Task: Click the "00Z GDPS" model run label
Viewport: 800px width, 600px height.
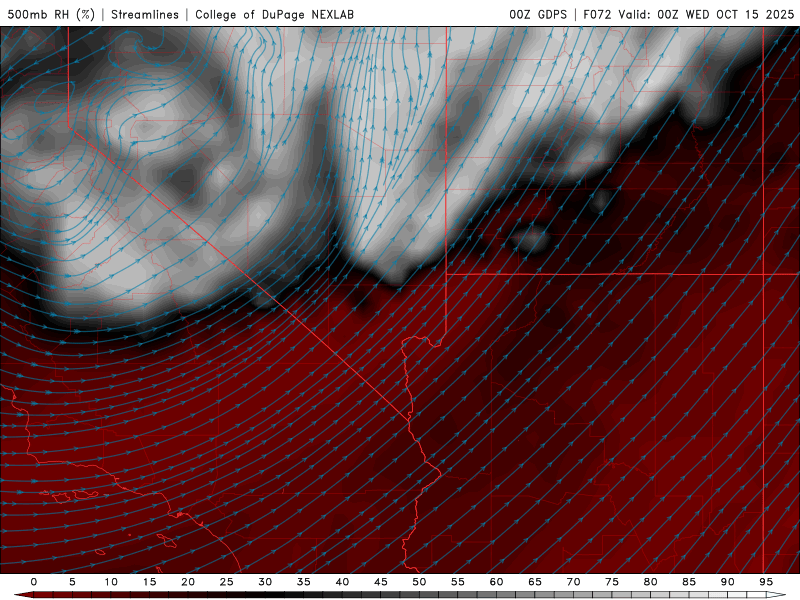Action: tap(538, 14)
